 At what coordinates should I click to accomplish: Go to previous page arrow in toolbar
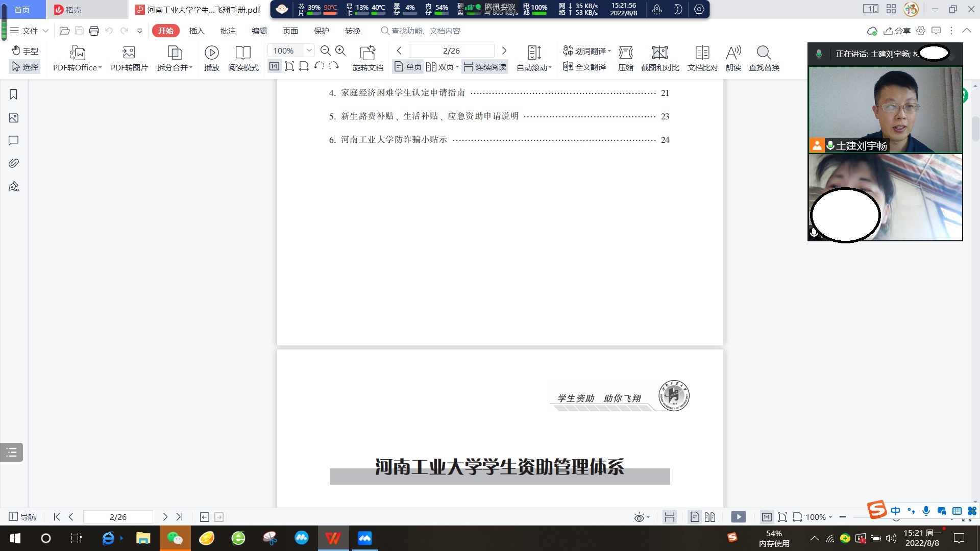[x=399, y=51]
